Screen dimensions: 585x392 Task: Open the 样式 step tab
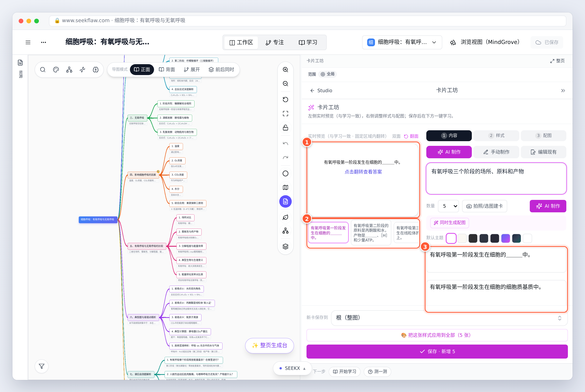pyautogui.click(x=496, y=136)
